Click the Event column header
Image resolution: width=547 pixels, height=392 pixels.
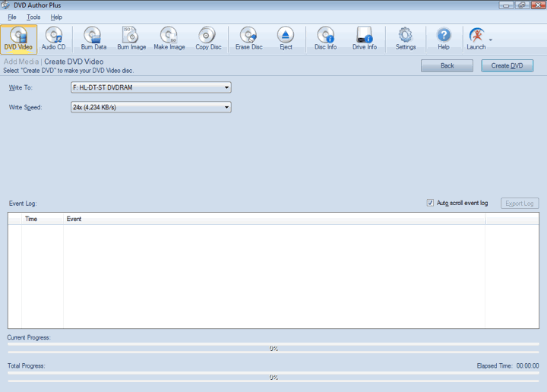pyautogui.click(x=74, y=219)
